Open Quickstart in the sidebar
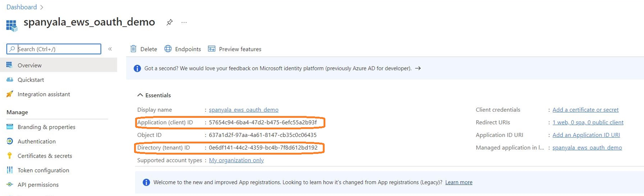The width and height of the screenshot is (644, 196). coord(31,80)
